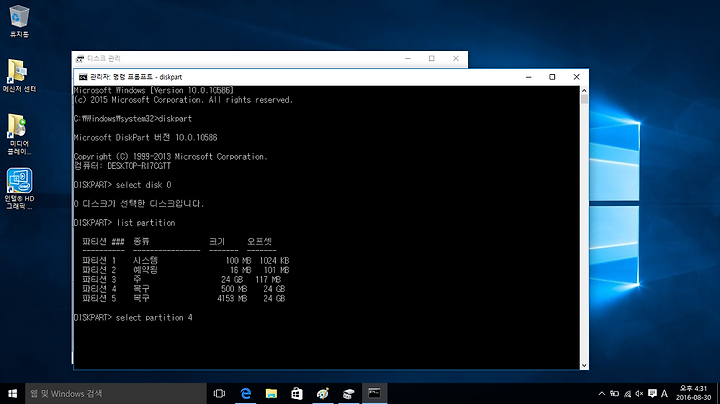Launch Microsoft Edge from the taskbar

pos(246,393)
